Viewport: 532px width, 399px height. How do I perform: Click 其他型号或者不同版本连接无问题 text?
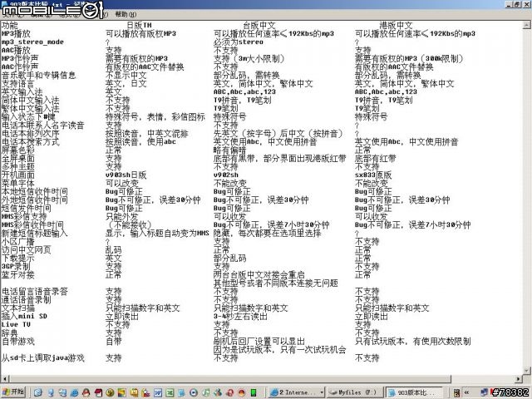(275, 283)
